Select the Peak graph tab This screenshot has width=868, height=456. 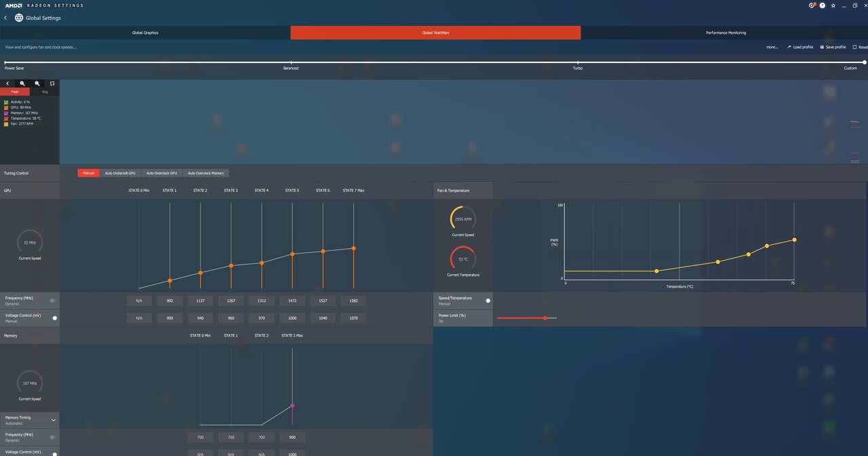(15, 92)
